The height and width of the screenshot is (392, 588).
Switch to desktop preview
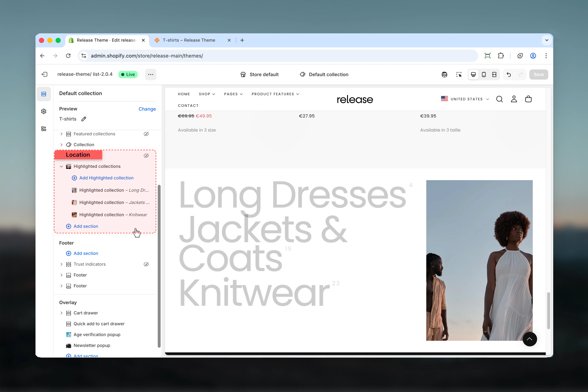[473, 74]
